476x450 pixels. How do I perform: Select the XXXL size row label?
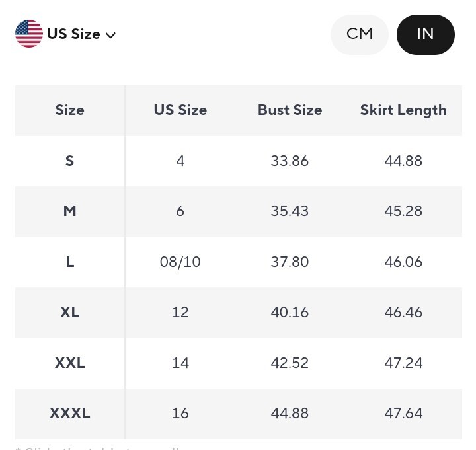(x=70, y=413)
